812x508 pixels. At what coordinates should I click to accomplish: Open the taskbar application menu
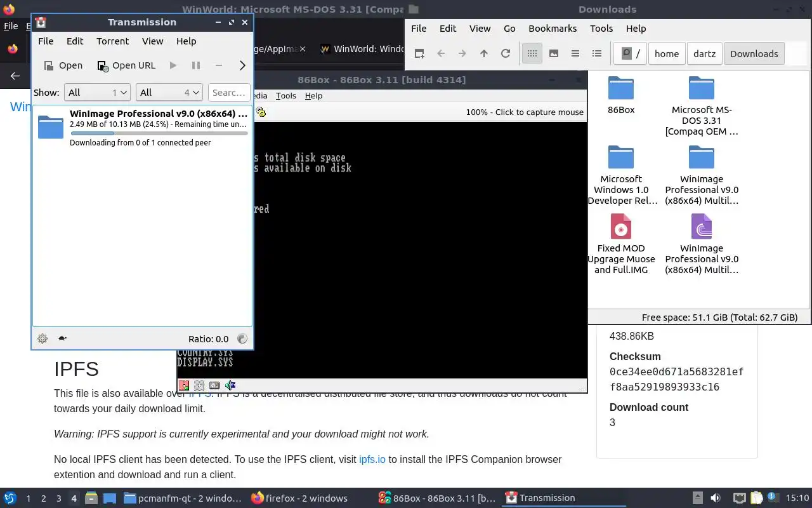point(10,498)
